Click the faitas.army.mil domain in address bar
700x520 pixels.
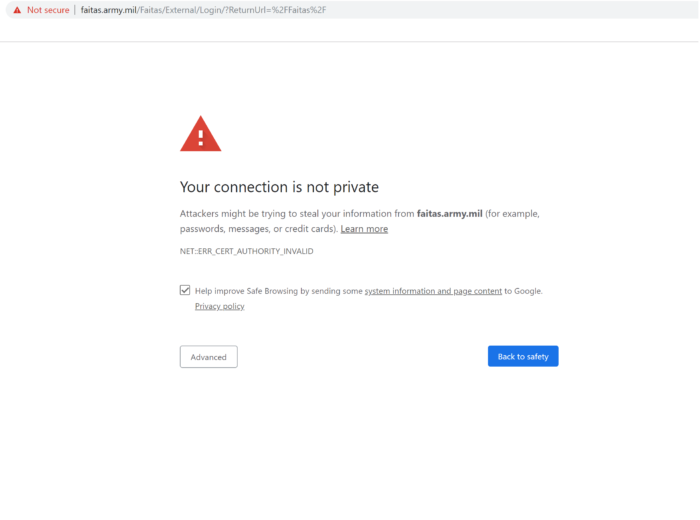click(109, 10)
